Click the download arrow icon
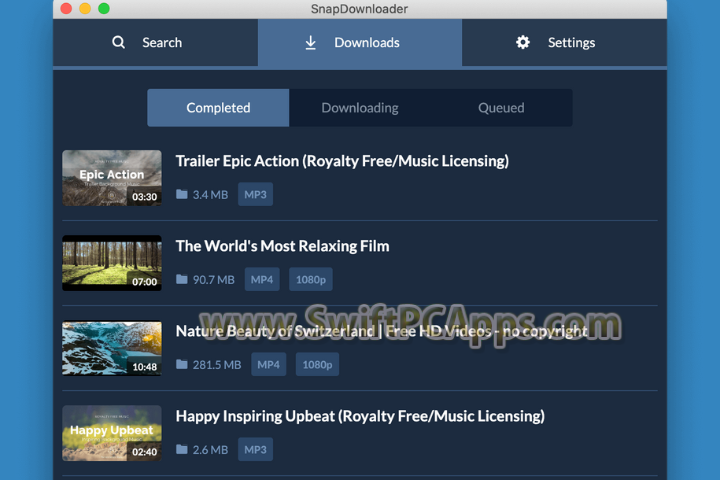 click(x=310, y=43)
